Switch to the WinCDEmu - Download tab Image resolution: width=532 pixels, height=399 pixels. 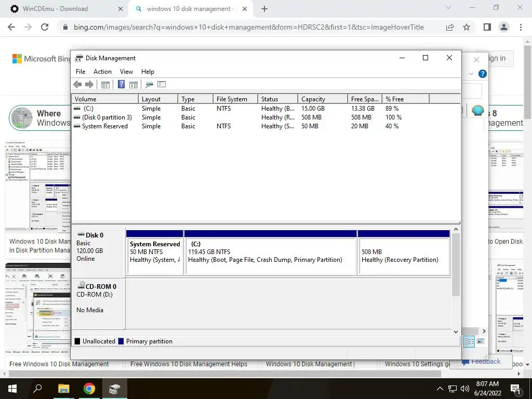pos(64,9)
